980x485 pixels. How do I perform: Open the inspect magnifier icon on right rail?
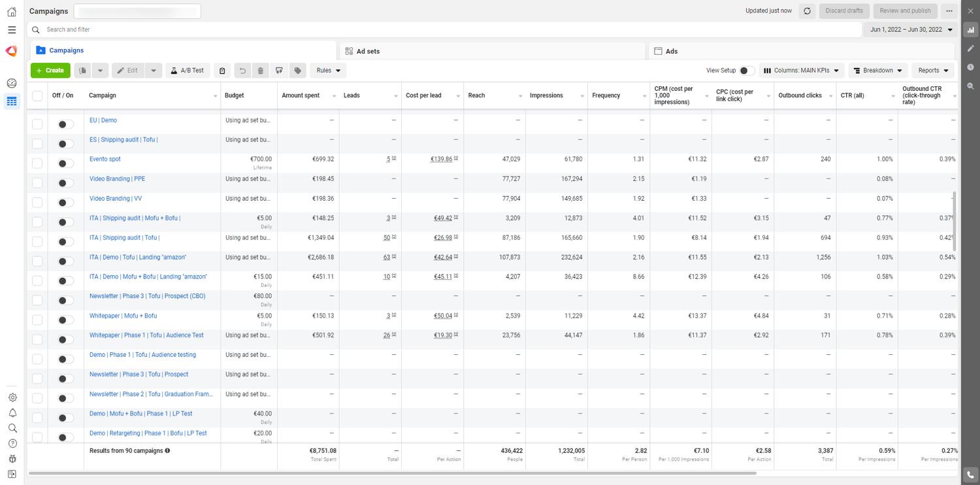click(971, 86)
